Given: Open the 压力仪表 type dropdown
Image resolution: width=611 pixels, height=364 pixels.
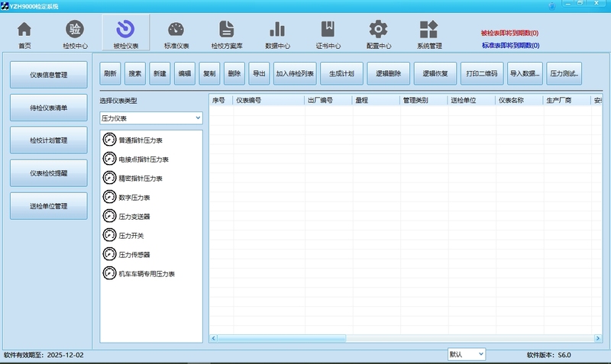Looking at the screenshot, I should 151,118.
